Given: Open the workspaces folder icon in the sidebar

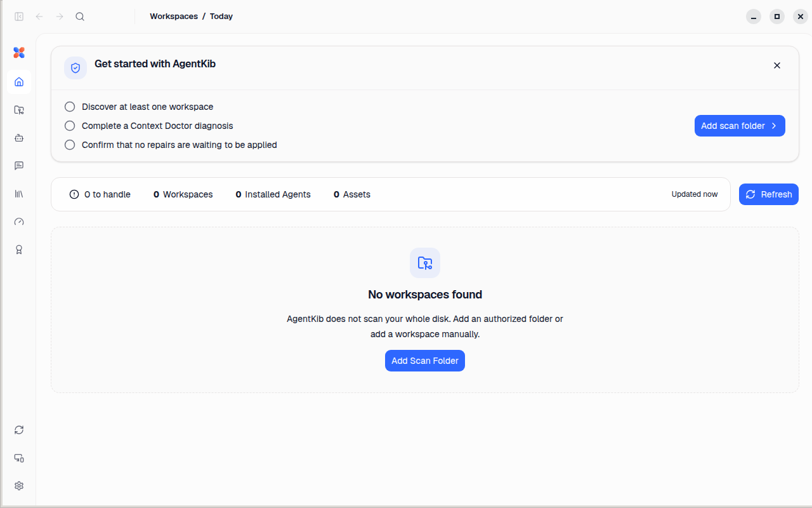Looking at the screenshot, I should pos(19,110).
